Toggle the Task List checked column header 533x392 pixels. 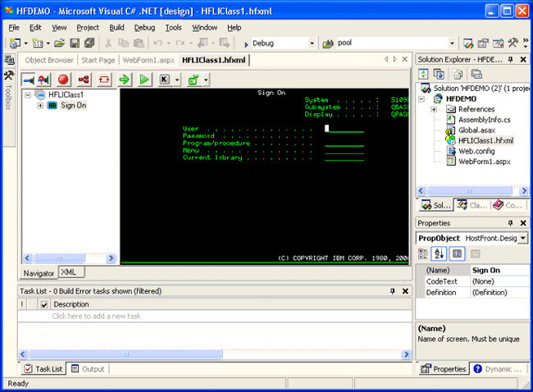pos(43,304)
